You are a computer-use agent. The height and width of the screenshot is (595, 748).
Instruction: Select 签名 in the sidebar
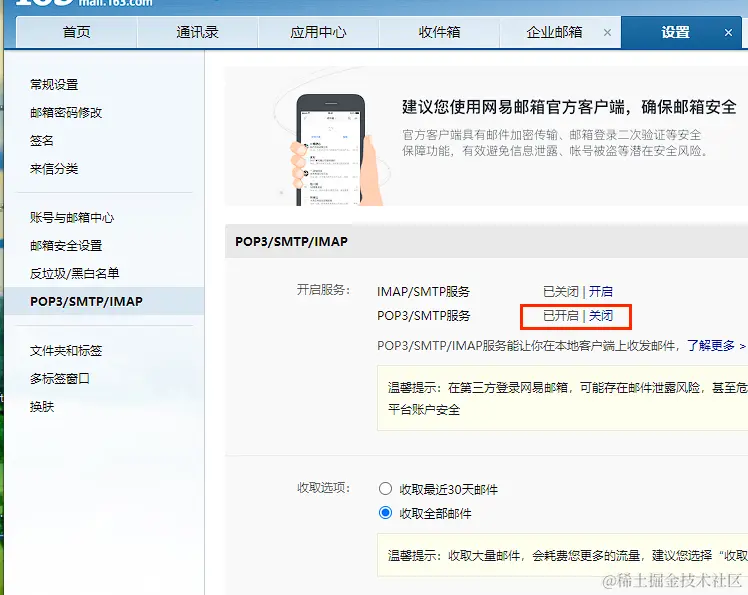tap(42, 140)
